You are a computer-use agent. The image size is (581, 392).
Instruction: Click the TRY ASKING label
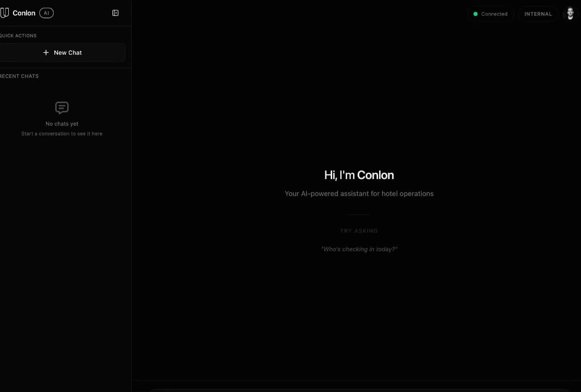coord(359,231)
